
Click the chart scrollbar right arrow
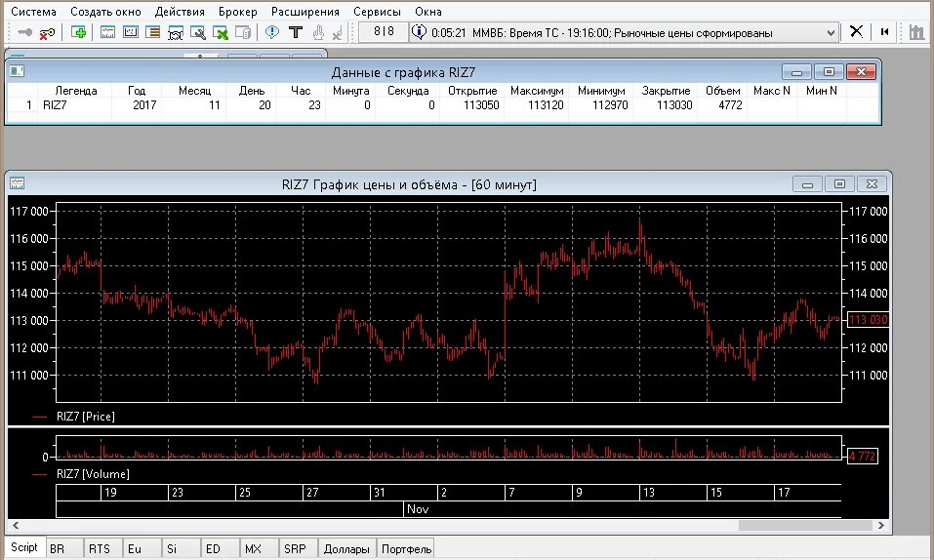tap(881, 526)
